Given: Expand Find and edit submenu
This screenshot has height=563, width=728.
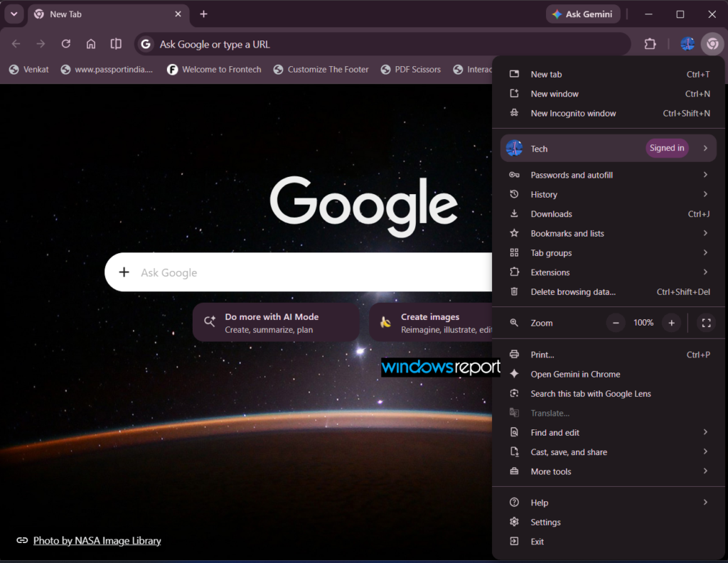Looking at the screenshot, I should [x=609, y=433].
